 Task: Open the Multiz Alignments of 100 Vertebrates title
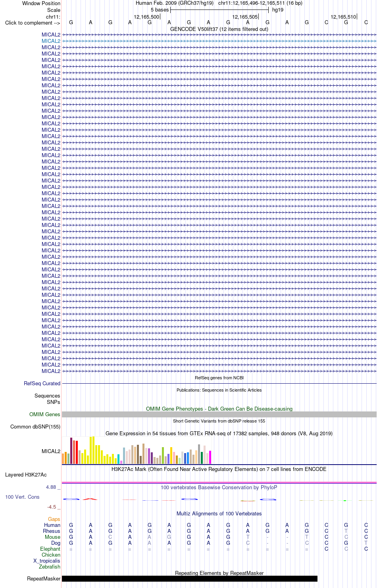click(219, 513)
